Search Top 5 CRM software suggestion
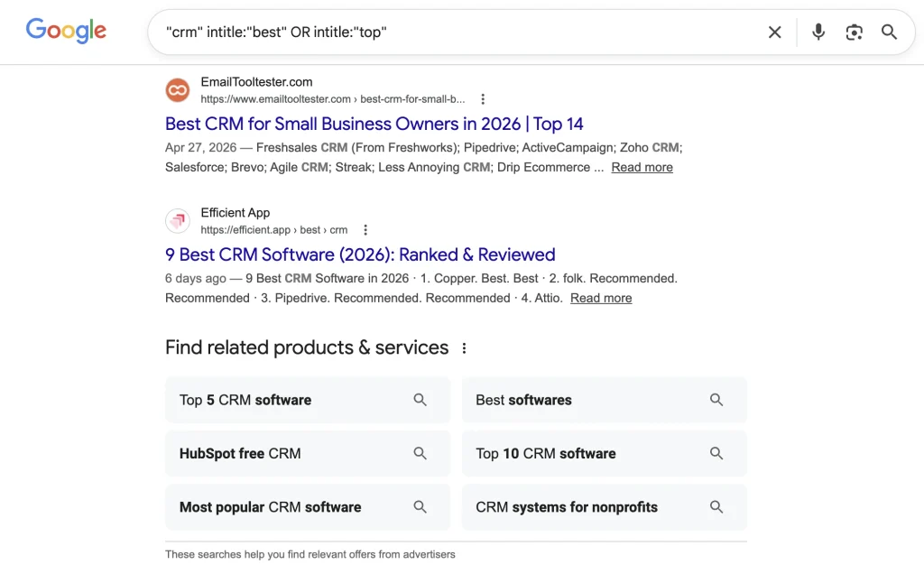The width and height of the screenshot is (924, 583). coord(308,400)
